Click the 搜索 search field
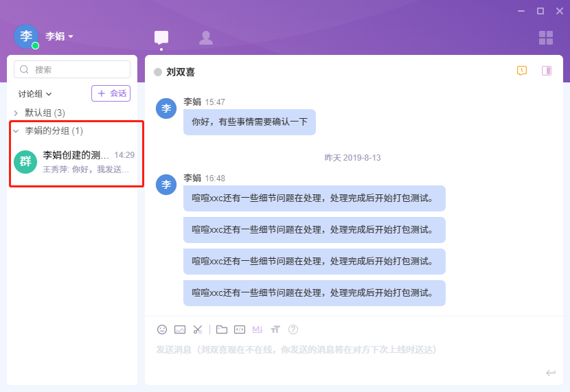 pyautogui.click(x=72, y=69)
